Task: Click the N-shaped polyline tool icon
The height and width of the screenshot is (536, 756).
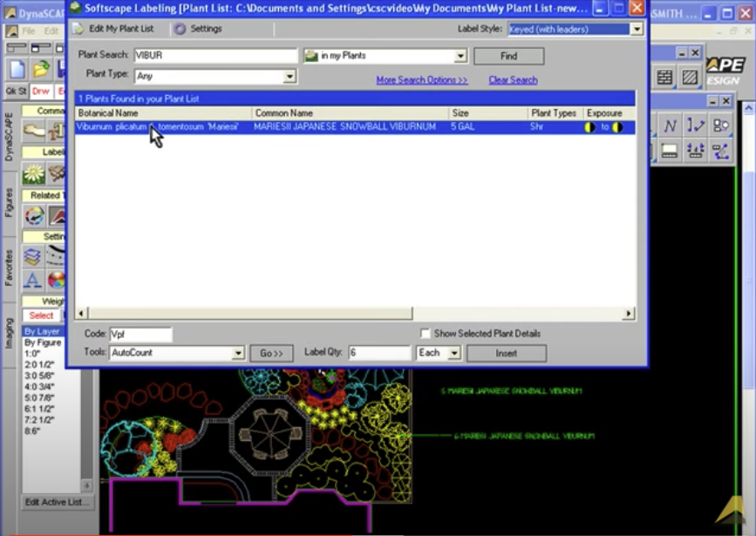Action: click(x=670, y=126)
